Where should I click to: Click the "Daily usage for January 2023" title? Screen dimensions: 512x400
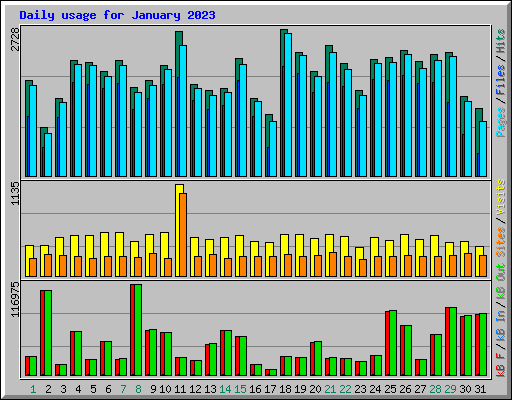click(x=117, y=15)
